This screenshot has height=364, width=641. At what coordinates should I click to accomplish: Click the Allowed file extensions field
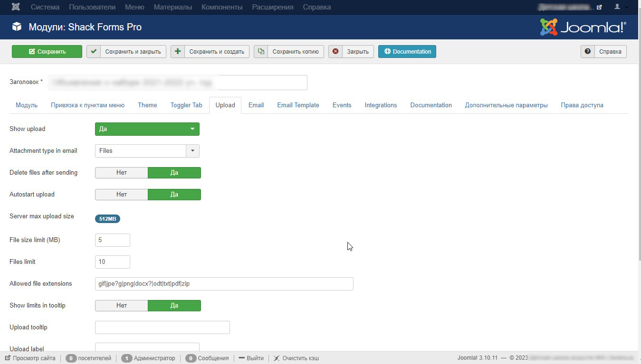click(x=224, y=284)
